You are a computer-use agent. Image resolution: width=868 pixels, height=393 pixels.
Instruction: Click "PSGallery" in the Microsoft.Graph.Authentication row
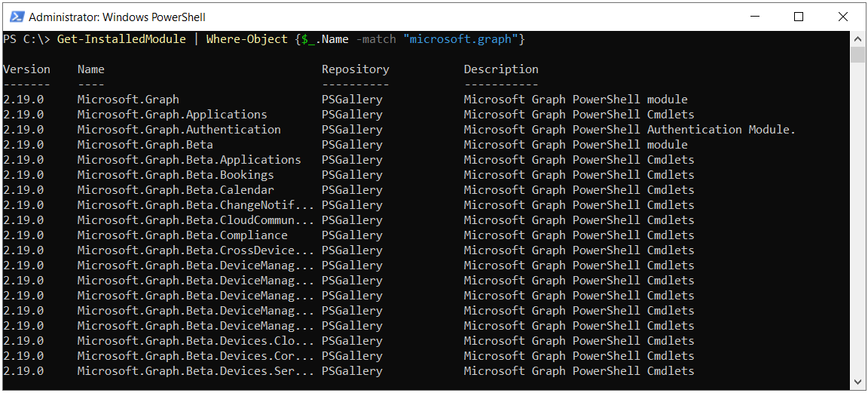352,130
